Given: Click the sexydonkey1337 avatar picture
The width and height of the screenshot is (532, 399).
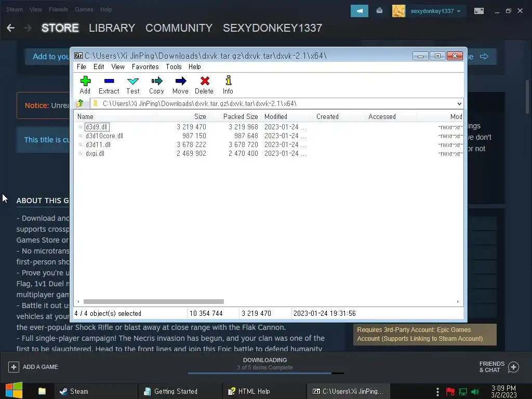Looking at the screenshot, I should pos(398,11).
